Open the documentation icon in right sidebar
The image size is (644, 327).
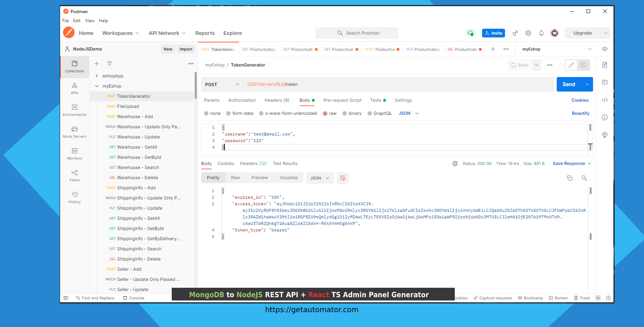[605, 65]
